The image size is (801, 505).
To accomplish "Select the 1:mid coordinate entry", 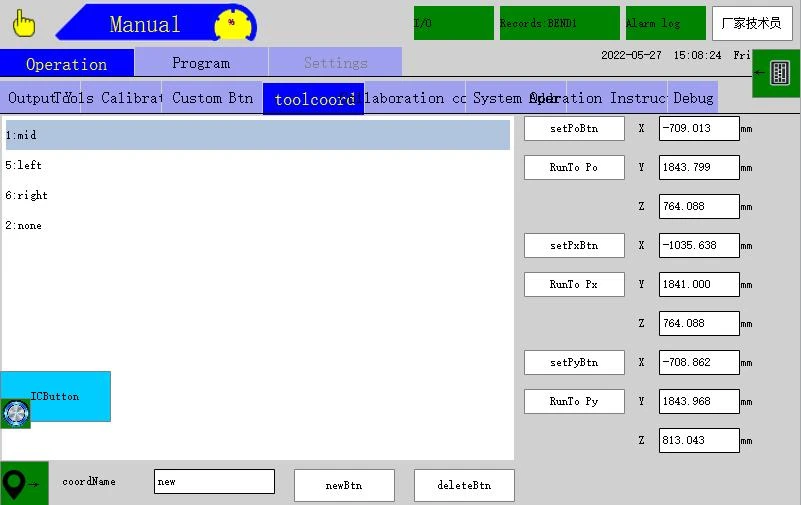I will coord(257,135).
